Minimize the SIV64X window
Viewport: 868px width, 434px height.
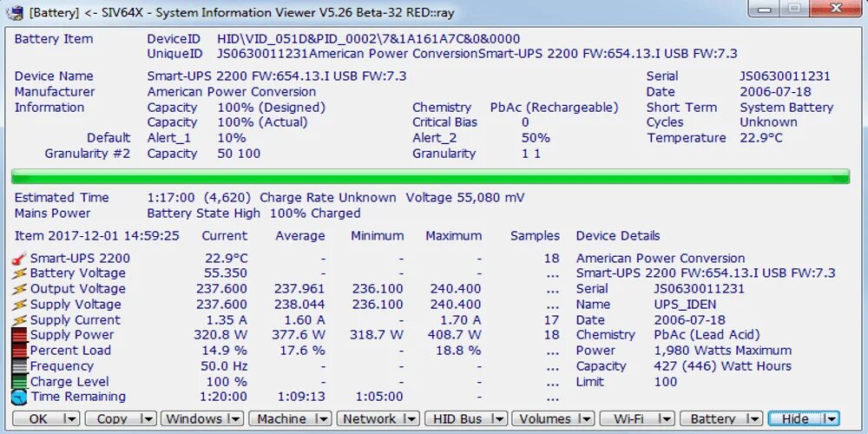pyautogui.click(x=765, y=8)
